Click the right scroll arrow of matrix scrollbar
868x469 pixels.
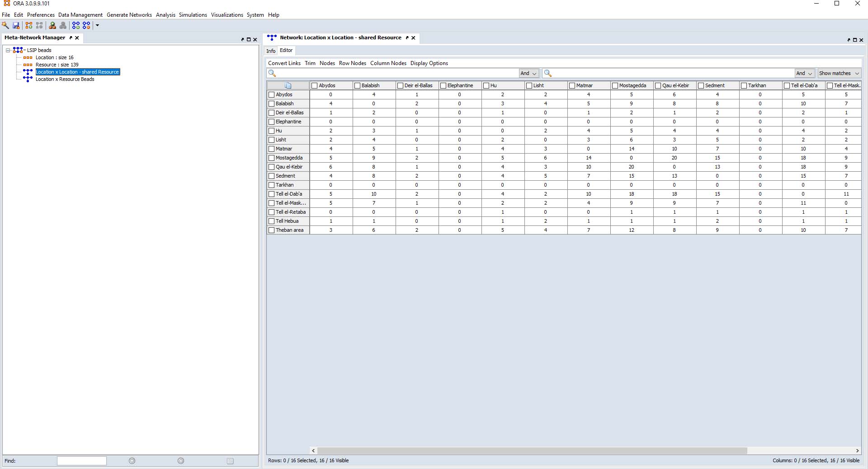857,451
